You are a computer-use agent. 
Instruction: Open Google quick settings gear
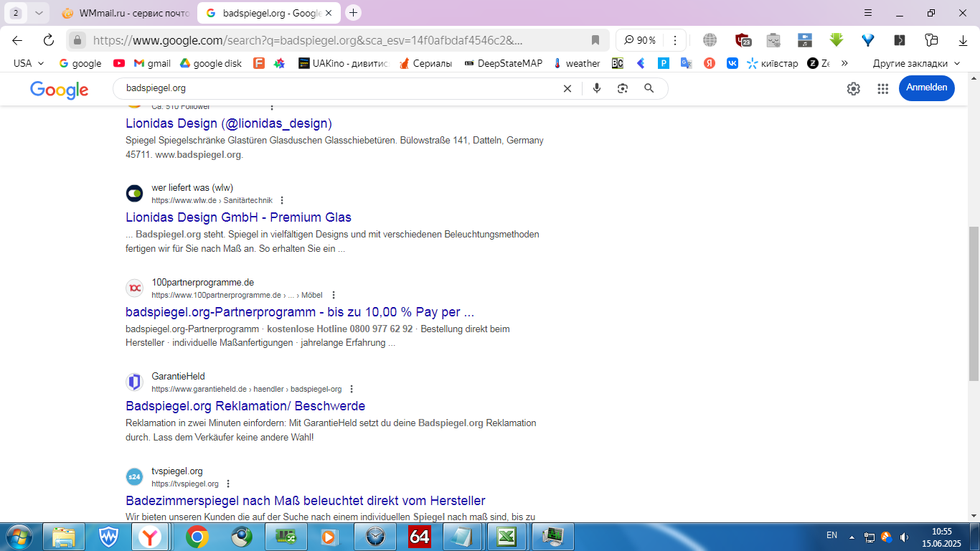853,88
